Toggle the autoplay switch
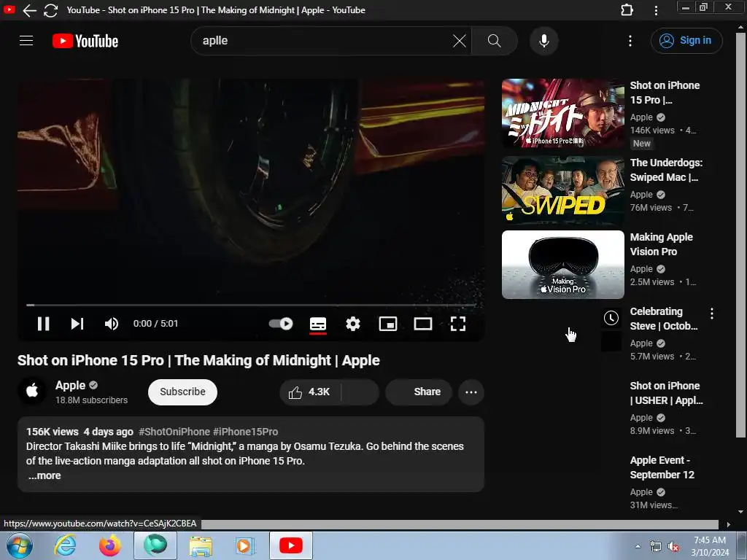Image resolution: width=747 pixels, height=560 pixels. tap(281, 324)
